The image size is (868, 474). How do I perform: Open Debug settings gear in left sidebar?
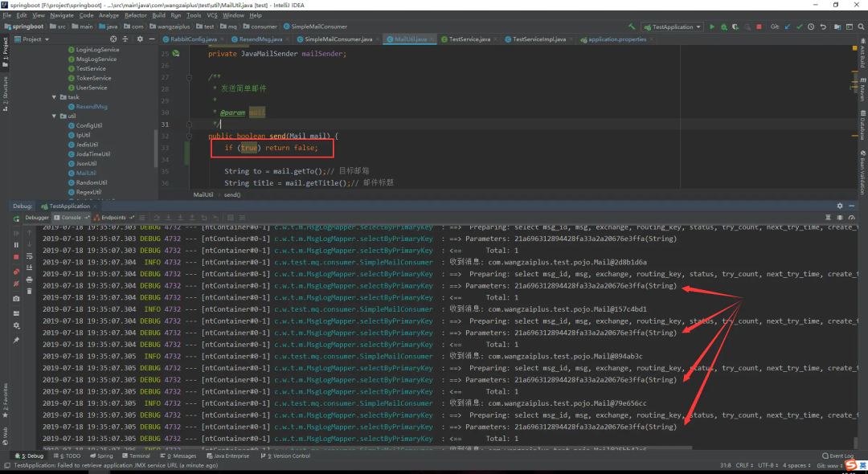16,325
